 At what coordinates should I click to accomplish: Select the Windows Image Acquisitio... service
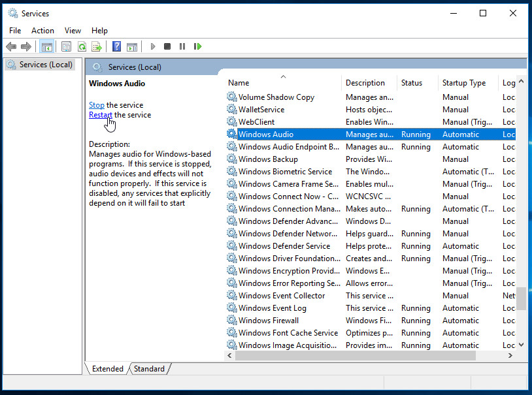(371, 345)
